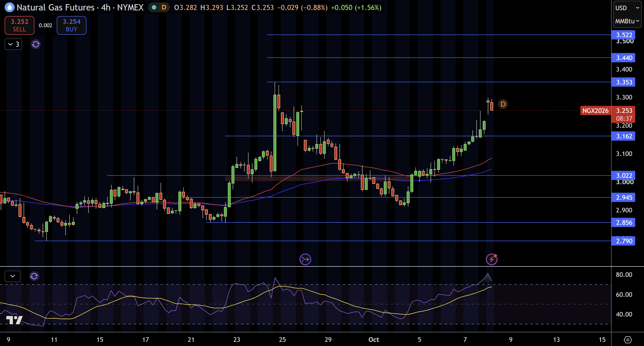Image resolution: width=644 pixels, height=346 pixels.
Task: Click the 3.254 BUY button
Action: (71, 26)
